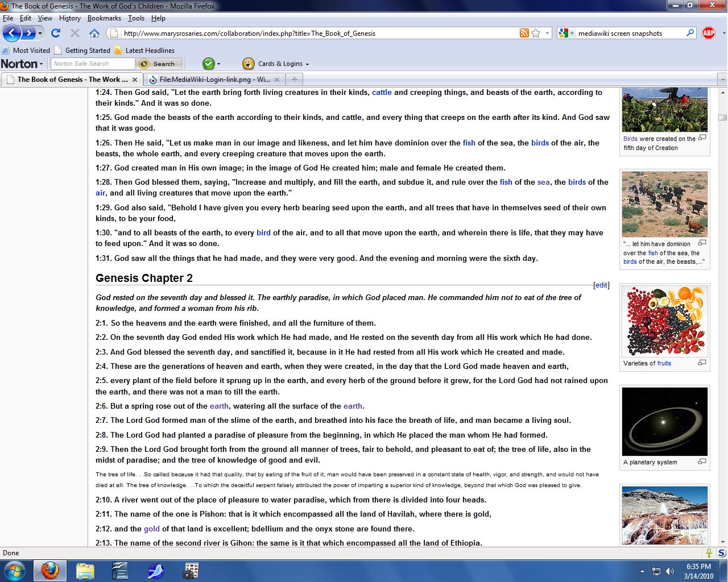
Task: Expand the Cards & Logins dropdown
Action: (276, 64)
